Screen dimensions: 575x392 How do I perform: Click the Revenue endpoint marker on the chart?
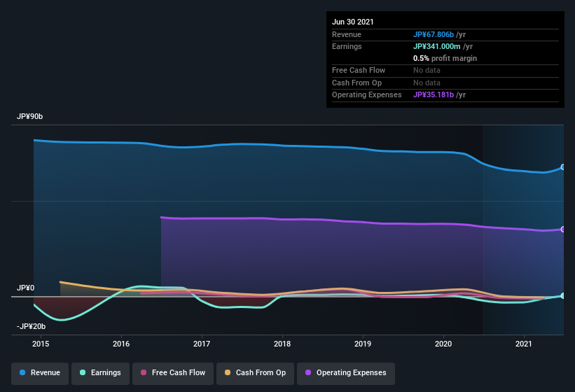coord(563,167)
